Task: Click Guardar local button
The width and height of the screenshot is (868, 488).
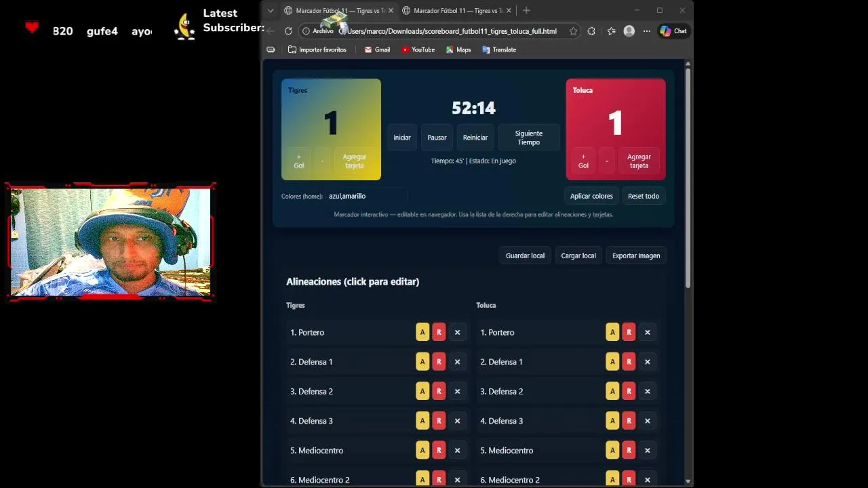Action: pyautogui.click(x=525, y=256)
